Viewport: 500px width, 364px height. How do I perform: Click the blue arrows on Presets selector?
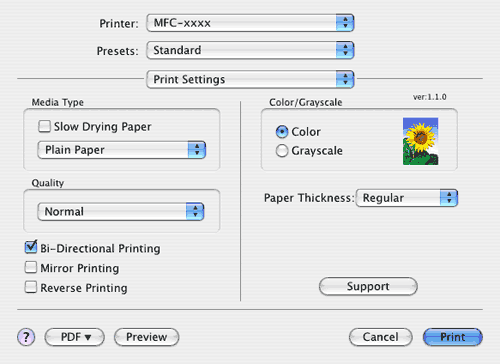point(345,50)
